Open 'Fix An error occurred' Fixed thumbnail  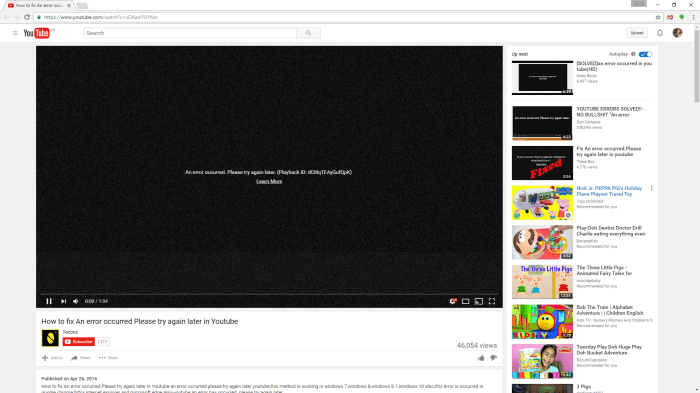coord(542,163)
